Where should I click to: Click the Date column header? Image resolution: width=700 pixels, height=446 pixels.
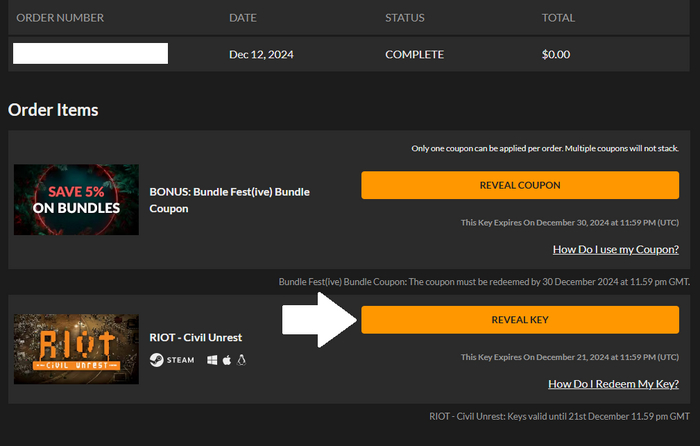tap(243, 18)
